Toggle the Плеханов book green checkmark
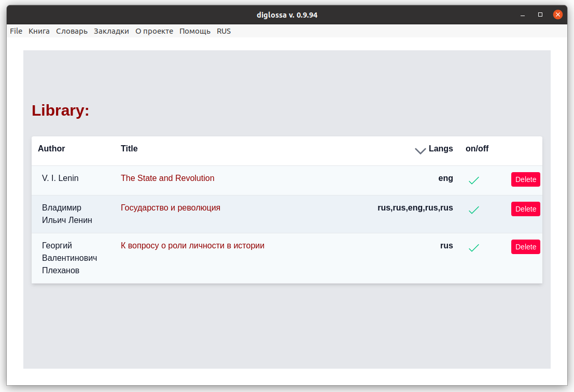 (x=474, y=248)
